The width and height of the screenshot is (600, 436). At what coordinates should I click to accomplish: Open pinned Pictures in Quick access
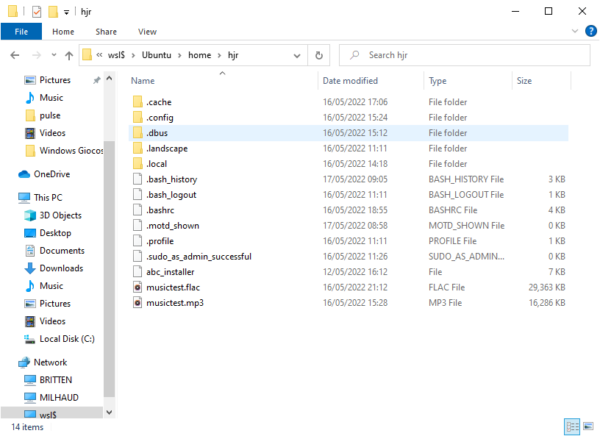point(55,80)
